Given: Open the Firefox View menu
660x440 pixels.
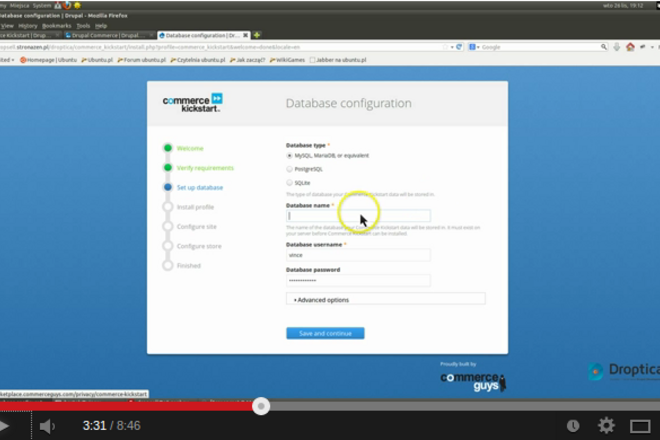Looking at the screenshot, I should coord(7,26).
